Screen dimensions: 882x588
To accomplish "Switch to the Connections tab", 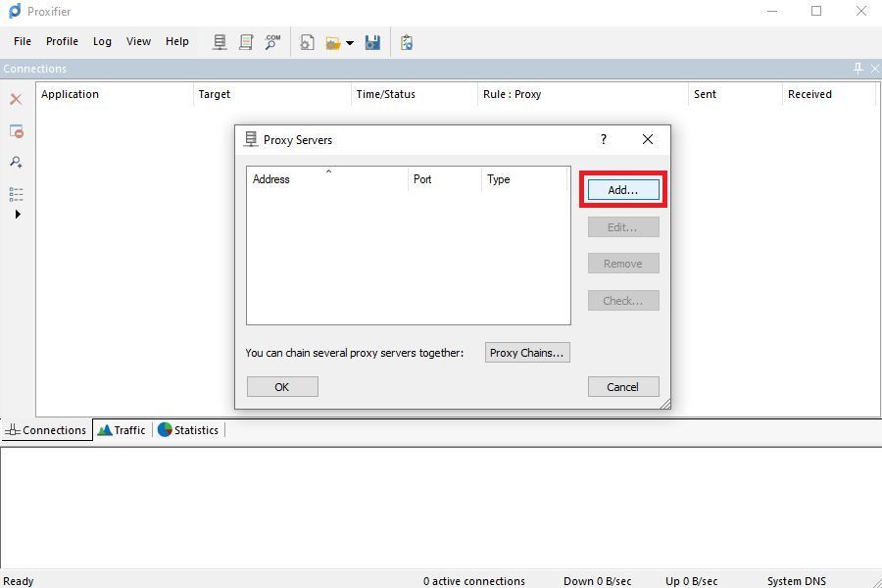I will tap(46, 430).
